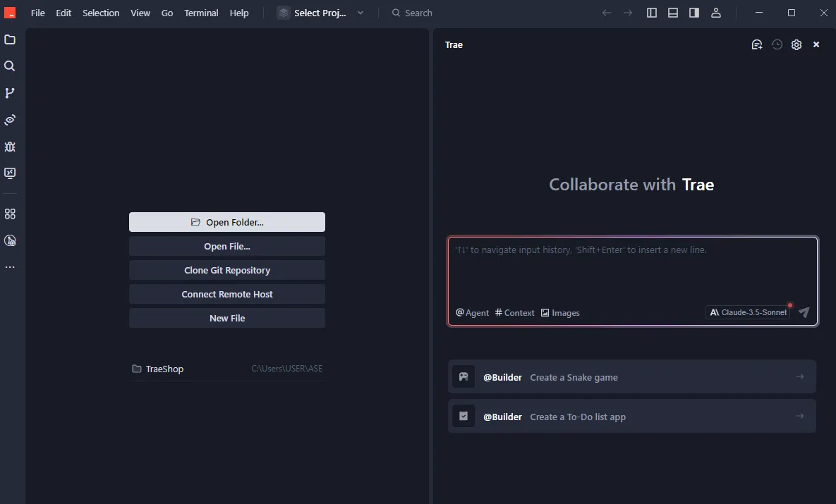This screenshot has height=504, width=836.
Task: Click the #Context chat option
Action: pyautogui.click(x=514, y=313)
